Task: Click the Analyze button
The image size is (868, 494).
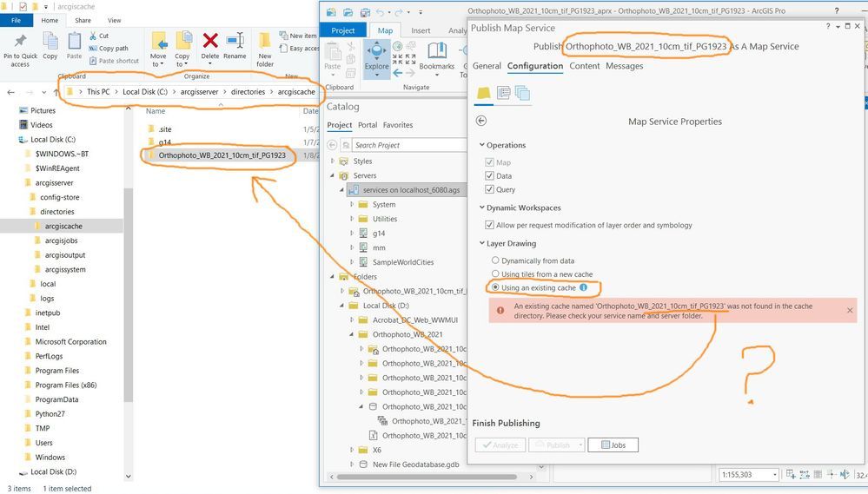Action: [500, 445]
